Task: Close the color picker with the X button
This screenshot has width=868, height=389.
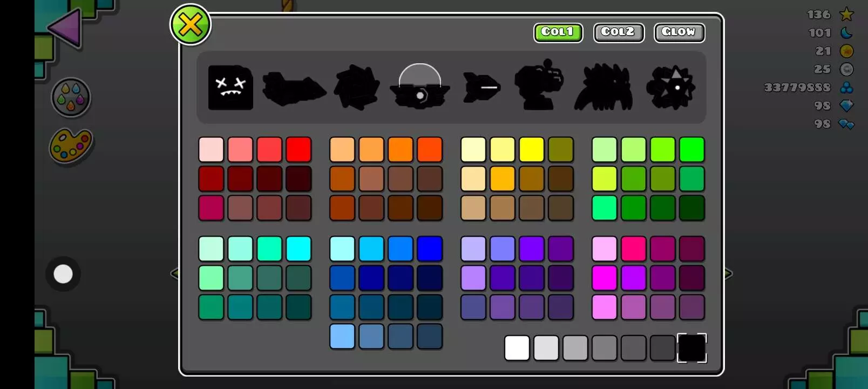Action: (190, 24)
